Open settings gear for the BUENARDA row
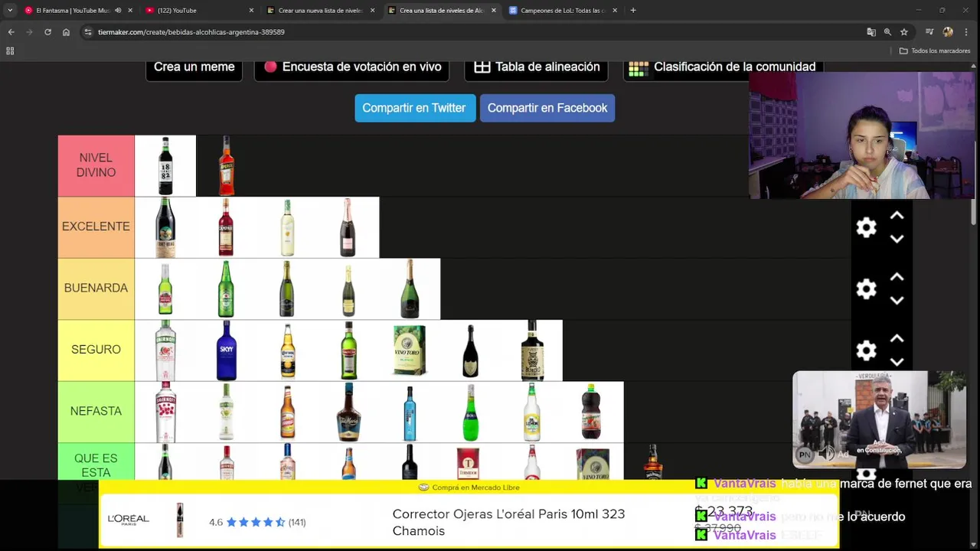This screenshot has height=551, width=980. point(866,289)
